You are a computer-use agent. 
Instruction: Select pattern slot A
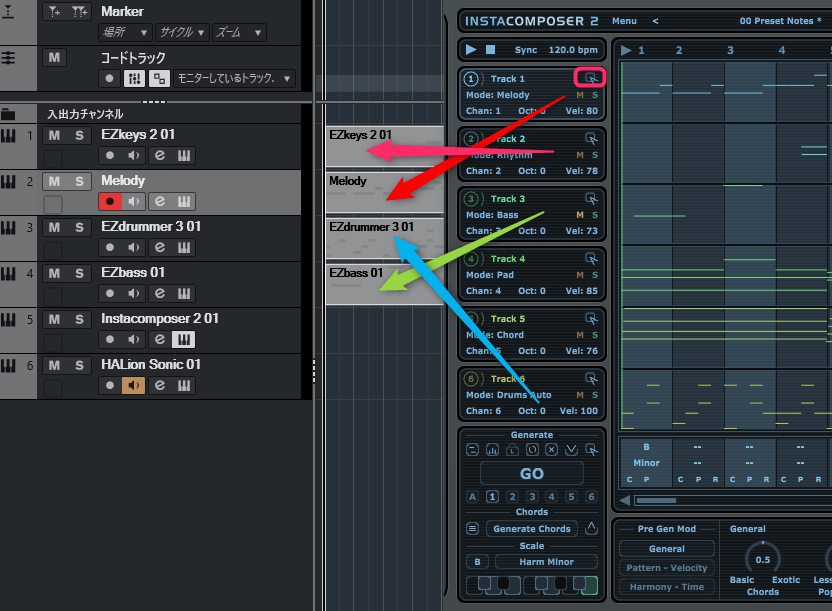472,496
